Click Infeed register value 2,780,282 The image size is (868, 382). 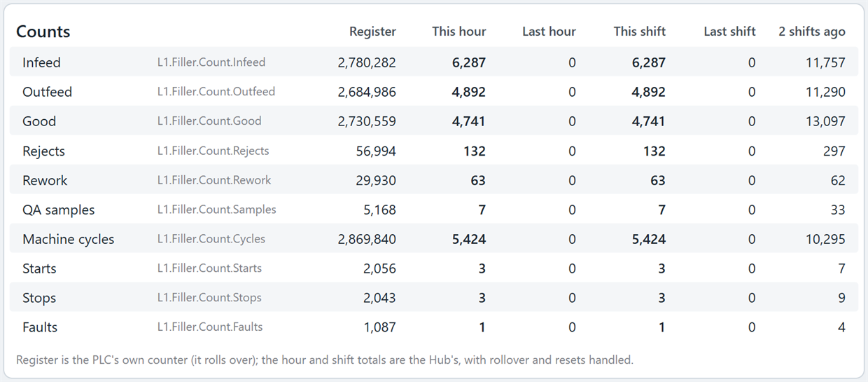367,62
